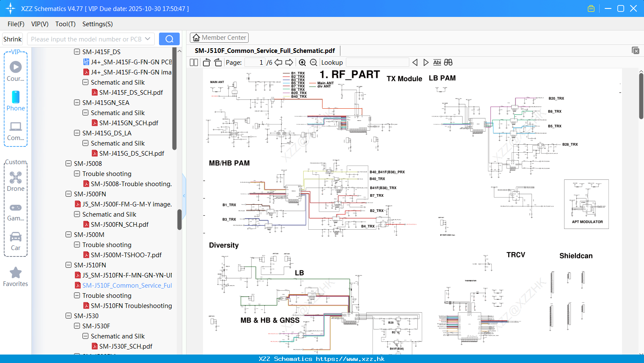Click the blue search button
The width and height of the screenshot is (644, 363).
169,39
